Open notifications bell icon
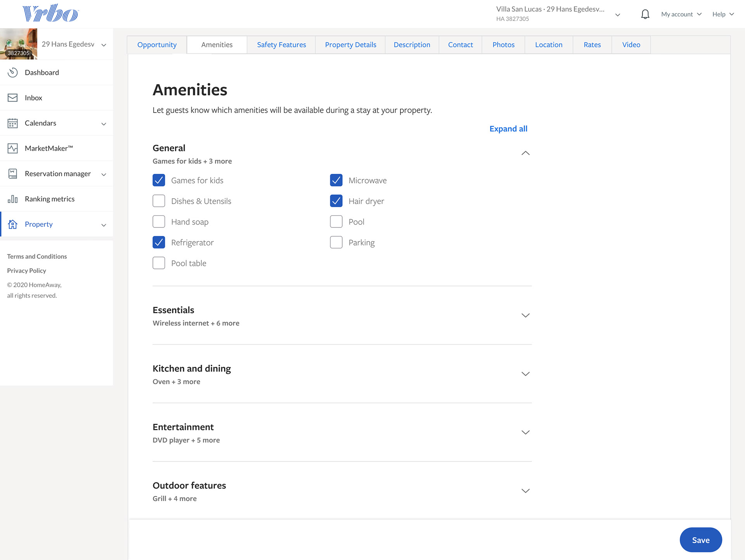This screenshot has height=560, width=745. 645,14
